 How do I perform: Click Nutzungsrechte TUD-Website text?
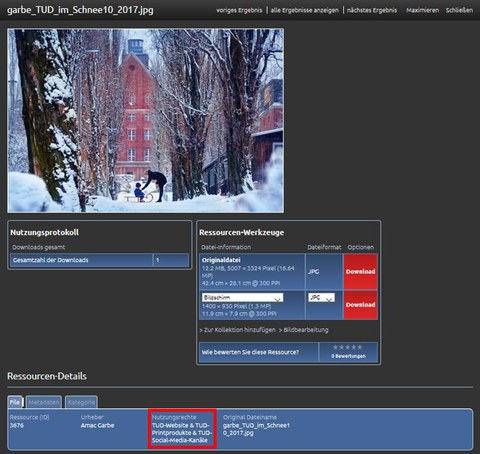(182, 433)
